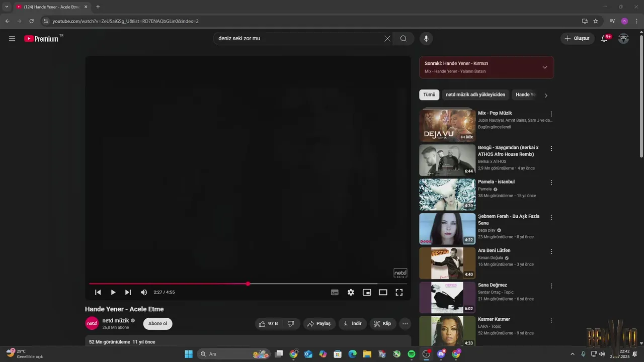Open options for Katmer Katmer
This screenshot has height=362, width=644.
point(551,320)
